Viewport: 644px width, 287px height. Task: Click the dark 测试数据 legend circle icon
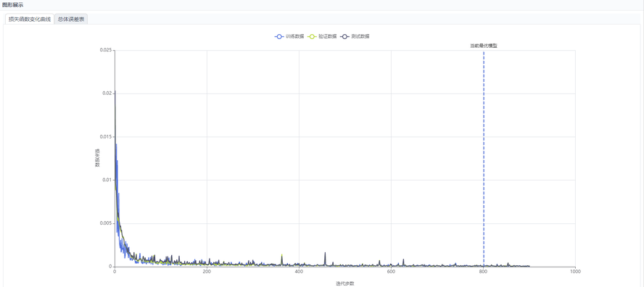pos(345,36)
